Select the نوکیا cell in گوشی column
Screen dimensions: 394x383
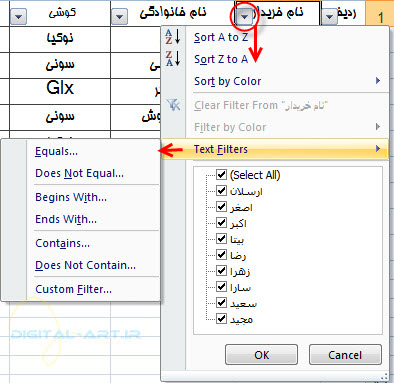tap(60, 39)
